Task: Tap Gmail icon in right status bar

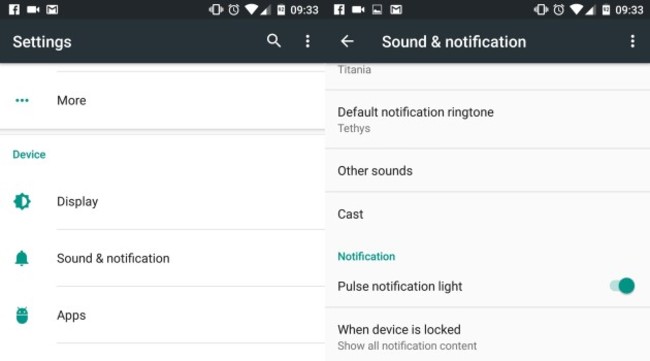Action: pyautogui.click(x=396, y=10)
